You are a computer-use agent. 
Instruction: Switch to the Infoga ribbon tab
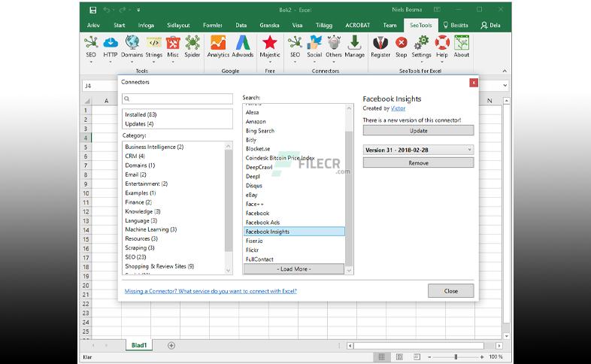pyautogui.click(x=146, y=26)
